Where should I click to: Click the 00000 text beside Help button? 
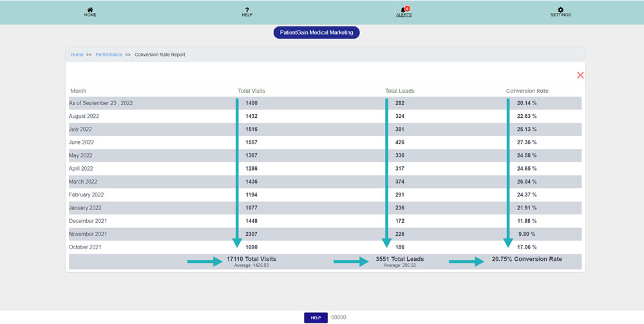[339, 318]
